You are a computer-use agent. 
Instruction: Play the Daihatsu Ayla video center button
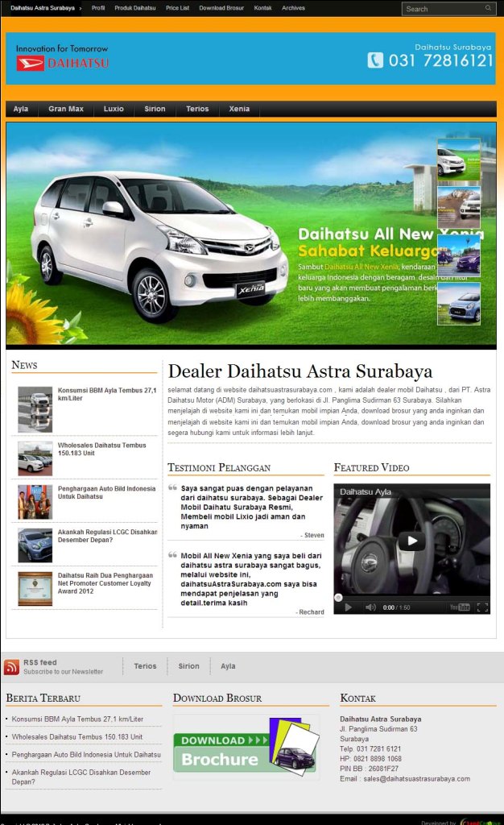coord(412,541)
